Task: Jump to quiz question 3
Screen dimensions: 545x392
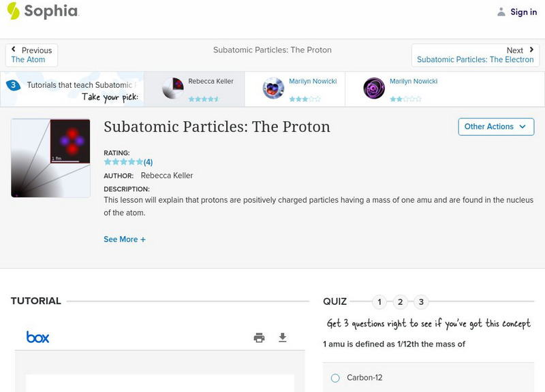Action: 422,301
